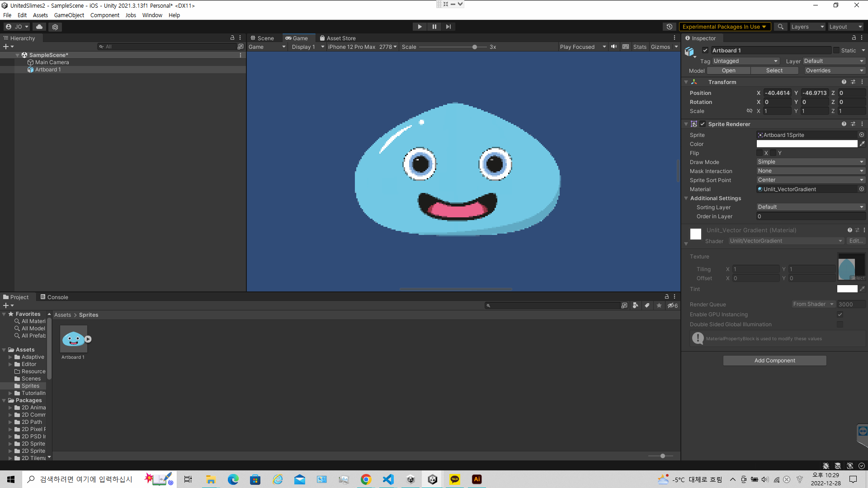The image size is (868, 488).
Task: Collapse the Transform component foldout
Action: (686, 82)
